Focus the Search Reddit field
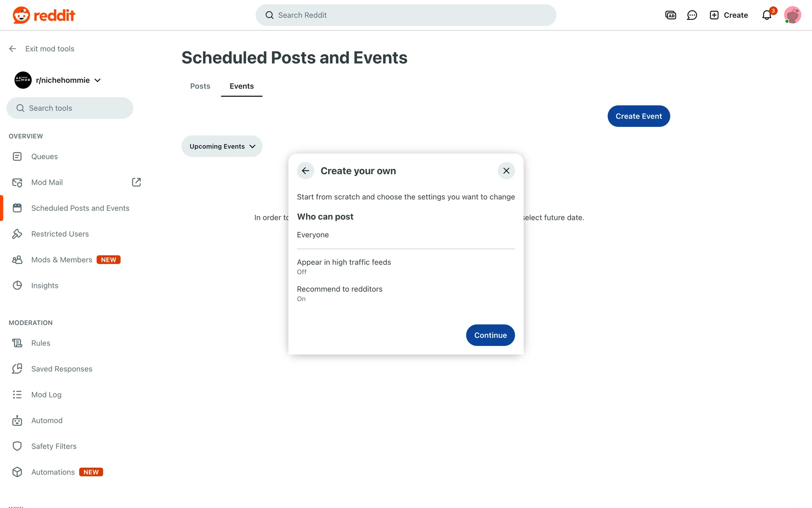The width and height of the screenshot is (812, 508). [406, 15]
